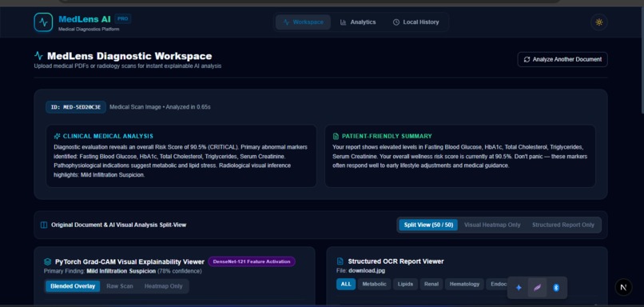Filter the report by Metabolic
This screenshot has width=644, height=307.
pos(374,284)
